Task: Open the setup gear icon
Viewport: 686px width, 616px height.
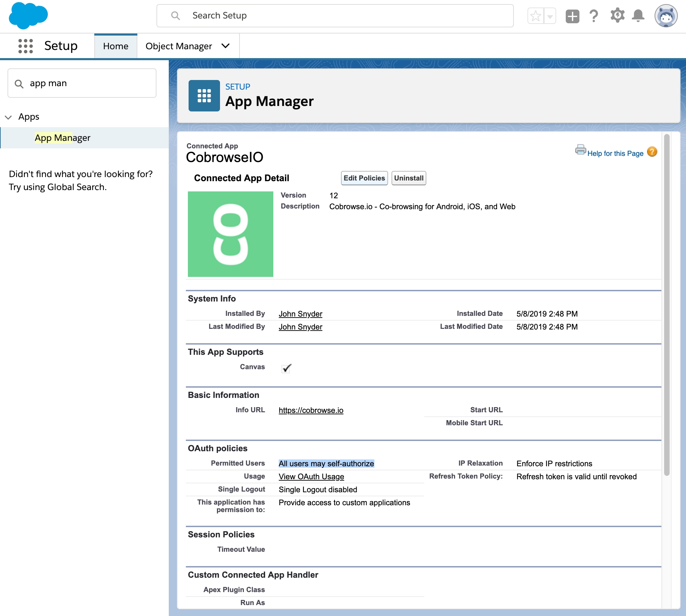Action: click(617, 16)
